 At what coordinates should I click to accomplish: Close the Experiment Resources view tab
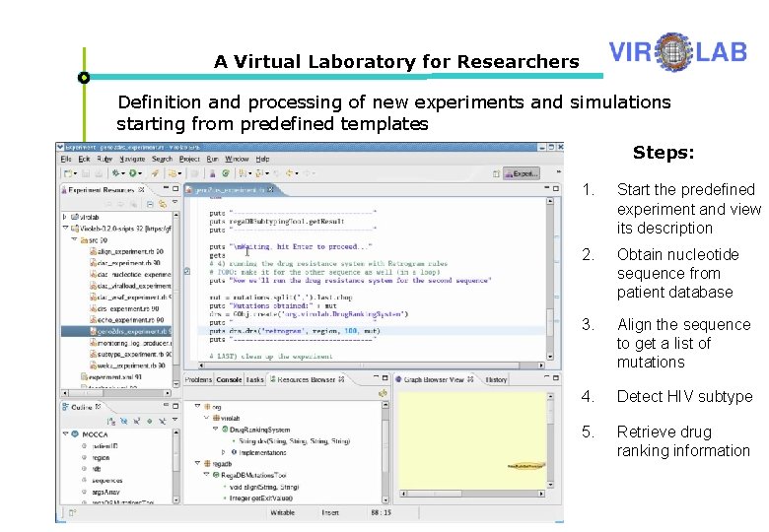click(x=141, y=189)
